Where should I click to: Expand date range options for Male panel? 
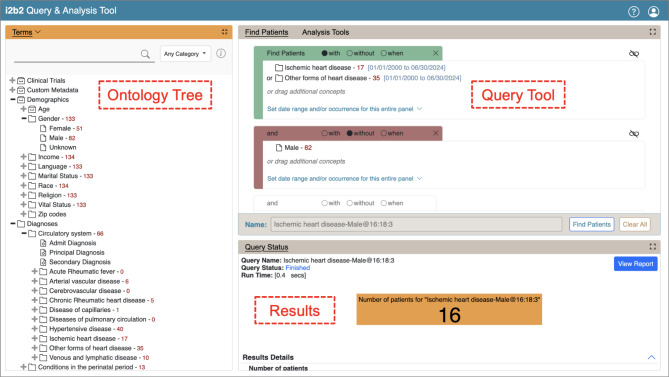tap(344, 179)
